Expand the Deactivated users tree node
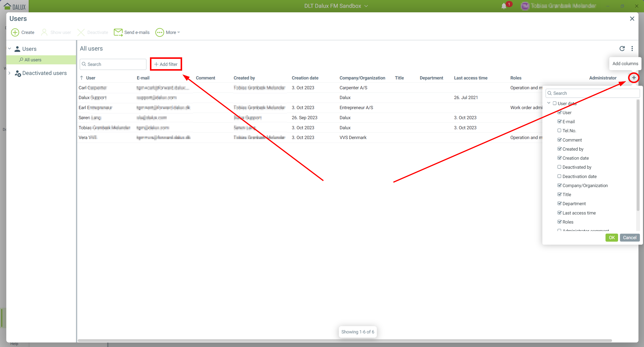644x347 pixels. click(10, 73)
